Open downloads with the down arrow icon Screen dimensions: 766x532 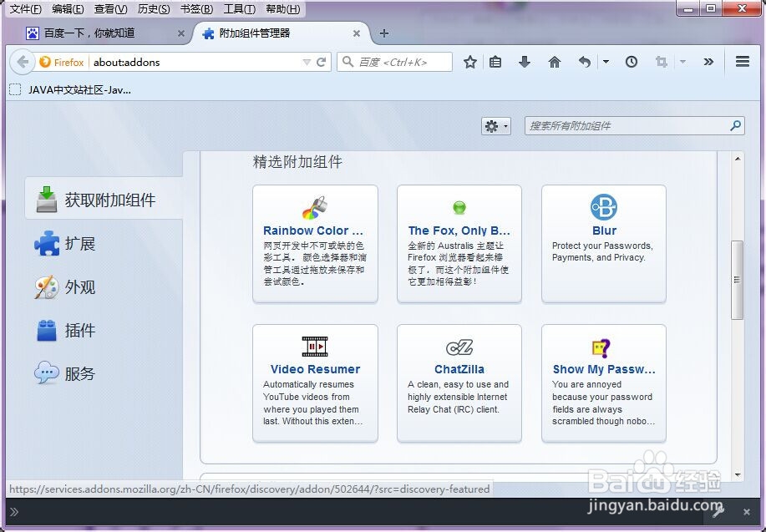[x=525, y=62]
